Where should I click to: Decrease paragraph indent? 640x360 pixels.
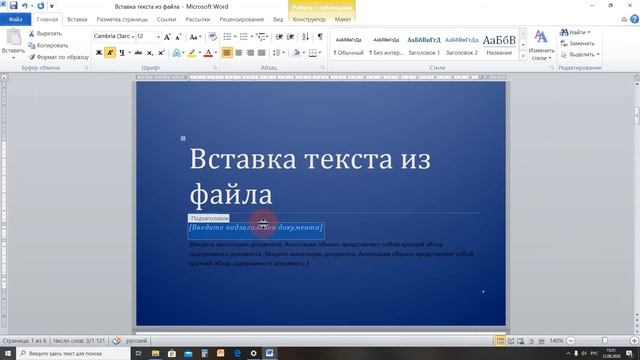(279, 37)
